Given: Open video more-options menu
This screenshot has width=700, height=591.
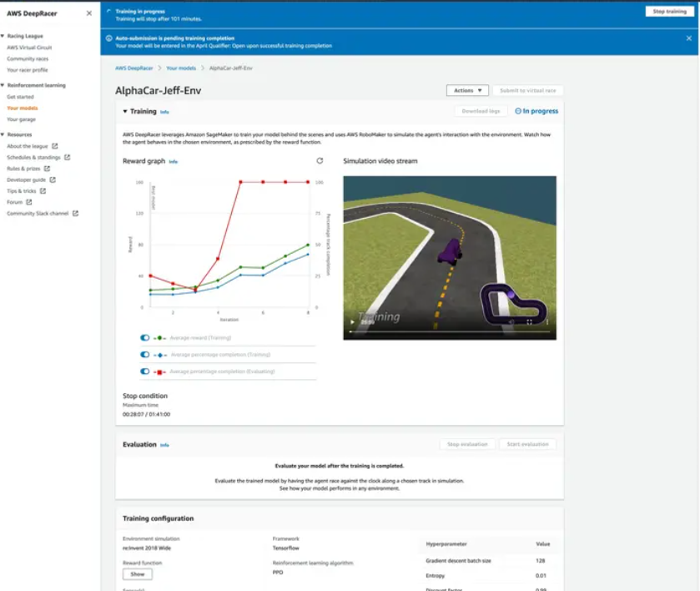Looking at the screenshot, I should [x=547, y=321].
